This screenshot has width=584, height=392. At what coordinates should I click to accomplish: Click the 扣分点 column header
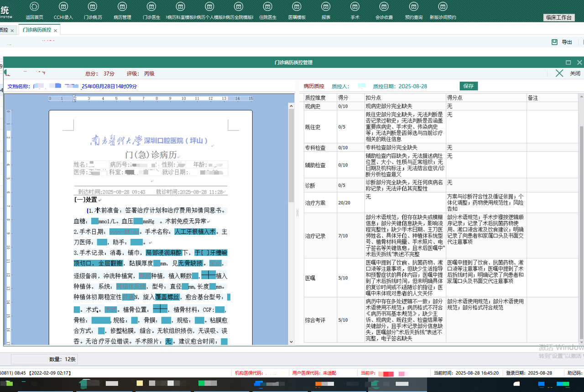(405, 98)
